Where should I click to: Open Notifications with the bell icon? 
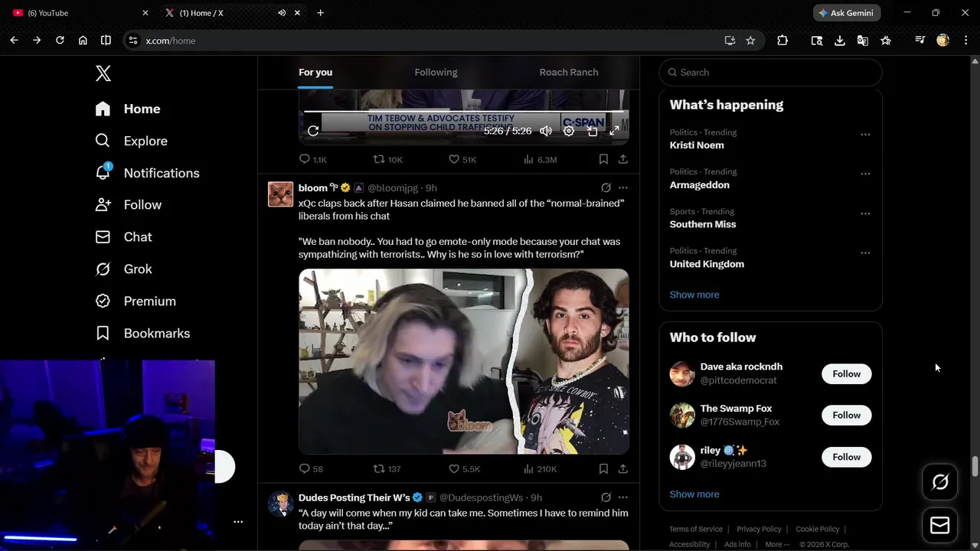[147, 173]
